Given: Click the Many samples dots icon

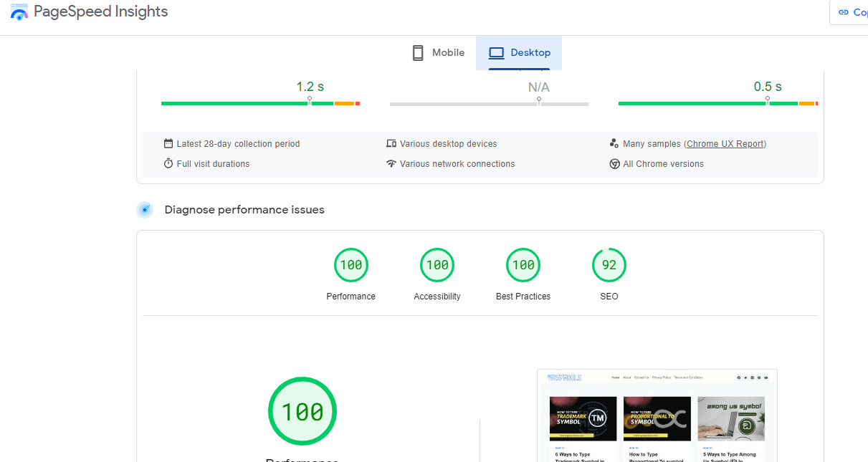Looking at the screenshot, I should [614, 144].
